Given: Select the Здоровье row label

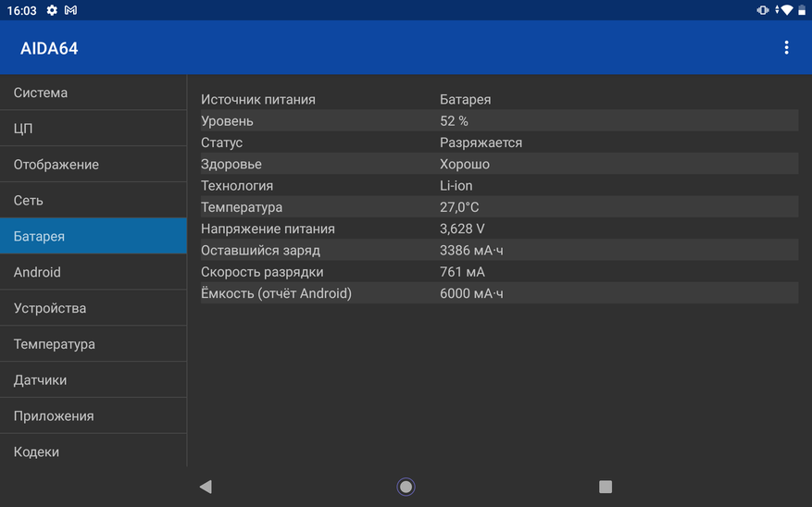Looking at the screenshot, I should pos(231,165).
